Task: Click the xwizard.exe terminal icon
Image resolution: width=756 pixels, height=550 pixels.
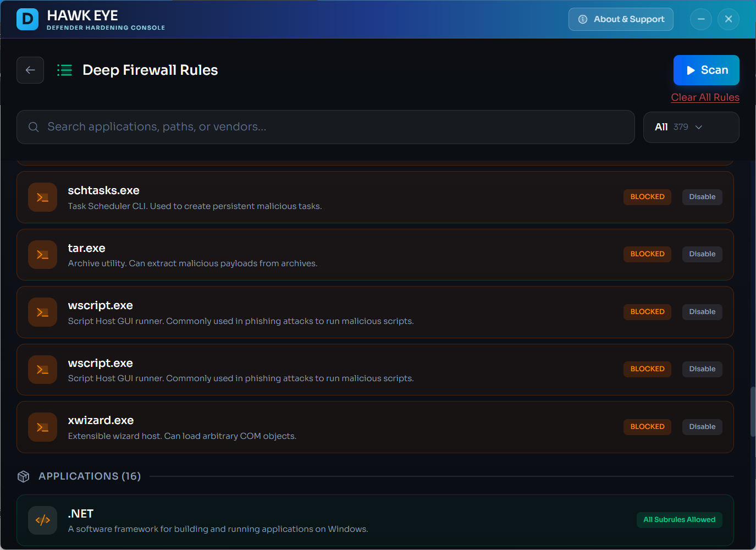Action: point(42,427)
